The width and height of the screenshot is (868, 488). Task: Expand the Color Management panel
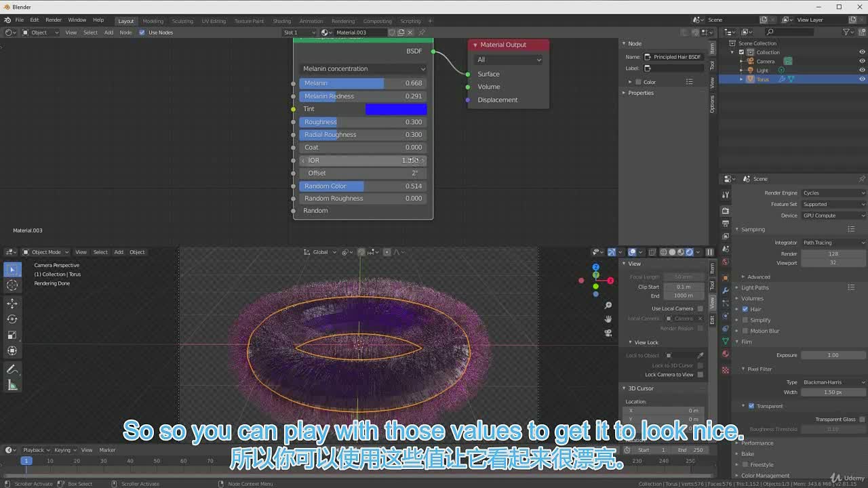(765, 476)
